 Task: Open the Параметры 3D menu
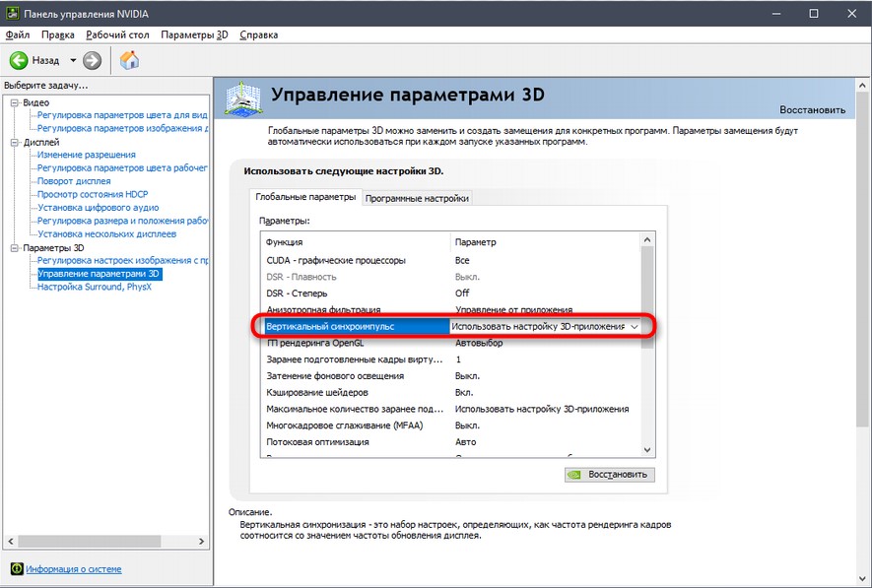coord(195,34)
